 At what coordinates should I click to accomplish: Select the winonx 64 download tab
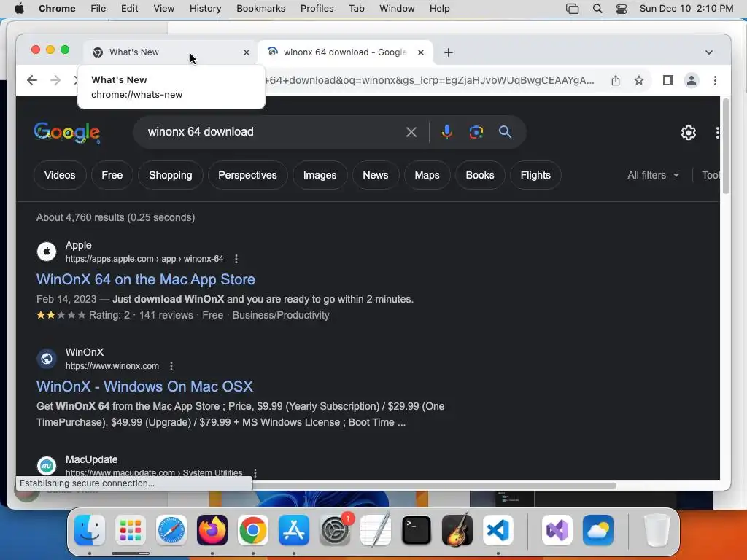[x=344, y=52]
